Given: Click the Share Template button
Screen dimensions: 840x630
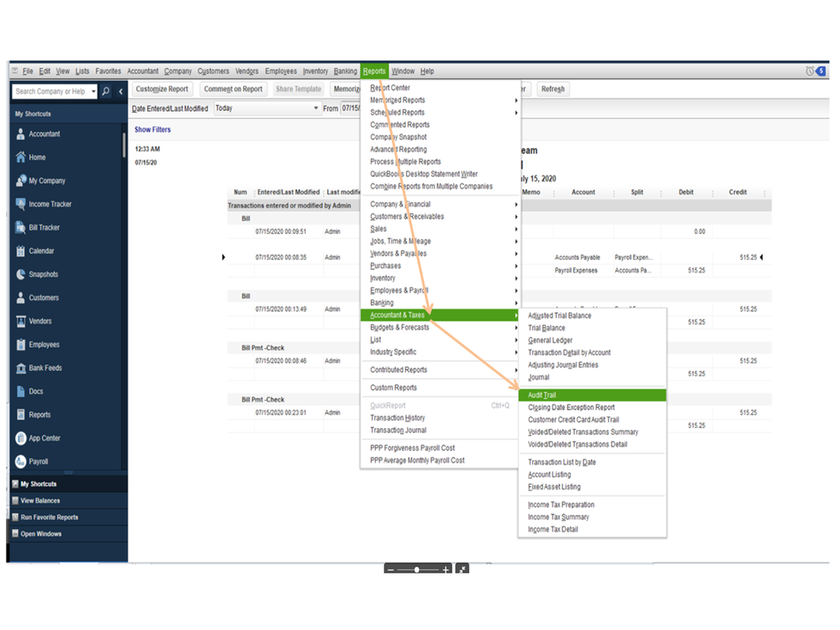Looking at the screenshot, I should point(298,89).
